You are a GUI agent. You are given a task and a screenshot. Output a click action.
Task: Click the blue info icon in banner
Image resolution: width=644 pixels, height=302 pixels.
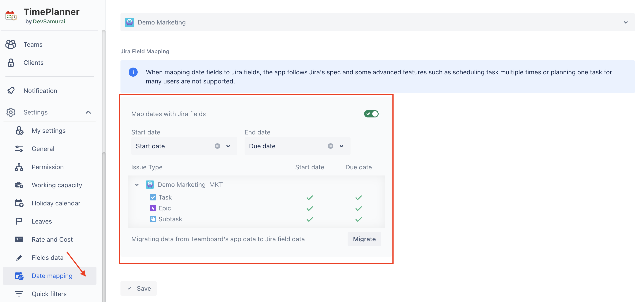pyautogui.click(x=133, y=72)
